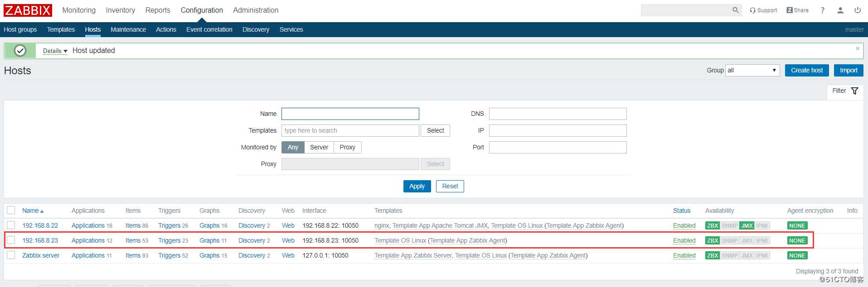Viewport: 868px width, 287px height.
Task: Select Proxy in Monitored by
Action: [348, 147]
